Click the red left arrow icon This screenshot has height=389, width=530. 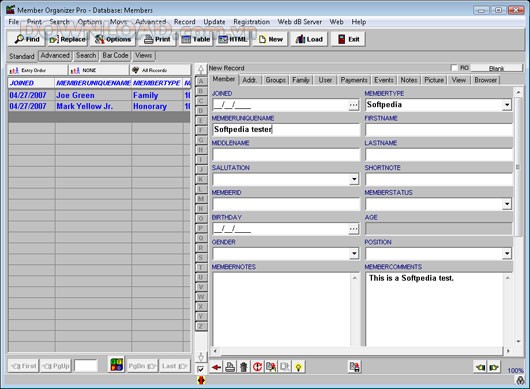(x=216, y=367)
